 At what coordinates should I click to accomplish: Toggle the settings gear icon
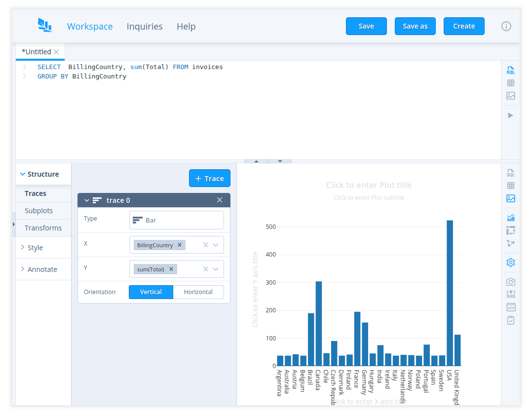[x=510, y=263]
